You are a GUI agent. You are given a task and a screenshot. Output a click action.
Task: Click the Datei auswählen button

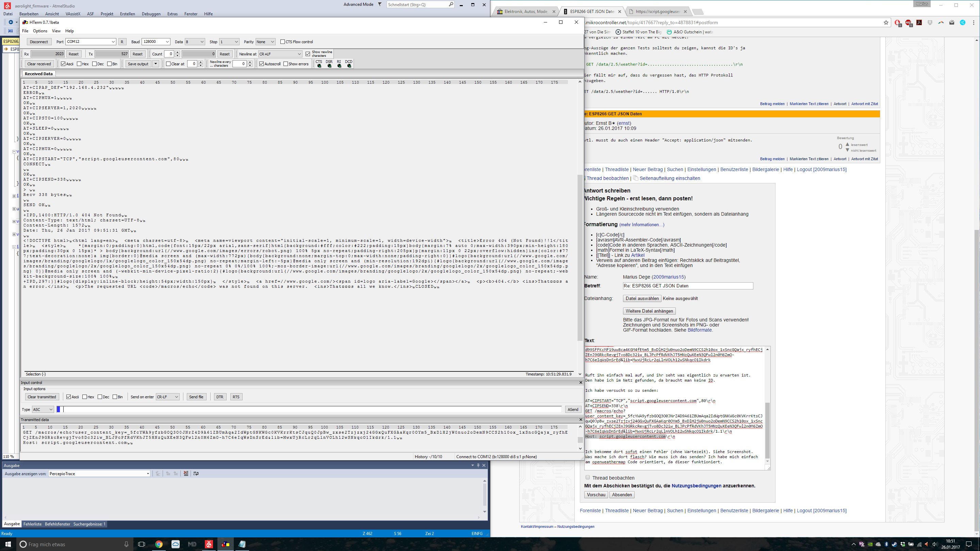pos(642,299)
